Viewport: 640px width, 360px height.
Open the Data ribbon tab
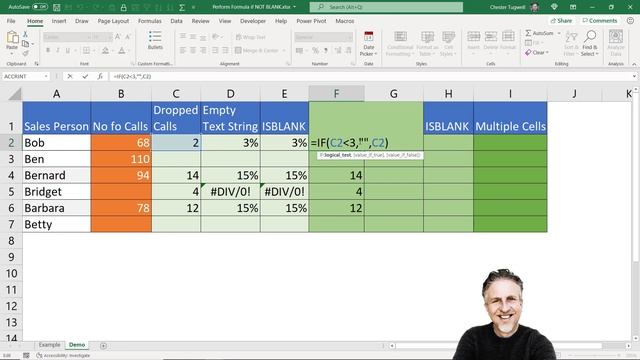pyautogui.click(x=176, y=21)
